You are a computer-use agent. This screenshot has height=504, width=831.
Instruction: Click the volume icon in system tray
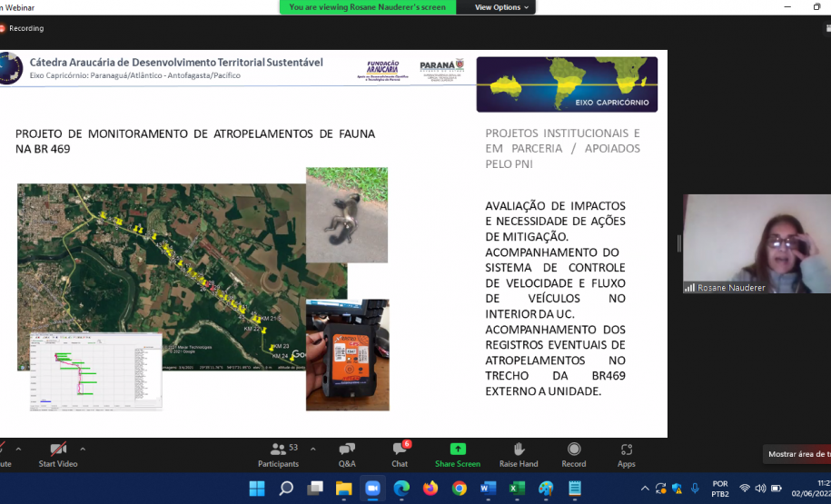pos(760,489)
